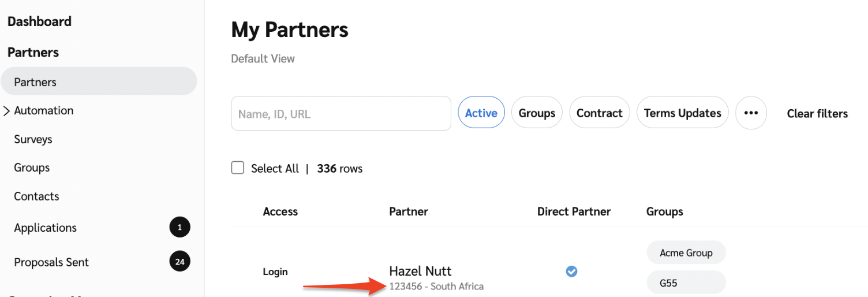The width and height of the screenshot is (868, 297).
Task: Open the Terms Updates filter
Action: (x=682, y=113)
